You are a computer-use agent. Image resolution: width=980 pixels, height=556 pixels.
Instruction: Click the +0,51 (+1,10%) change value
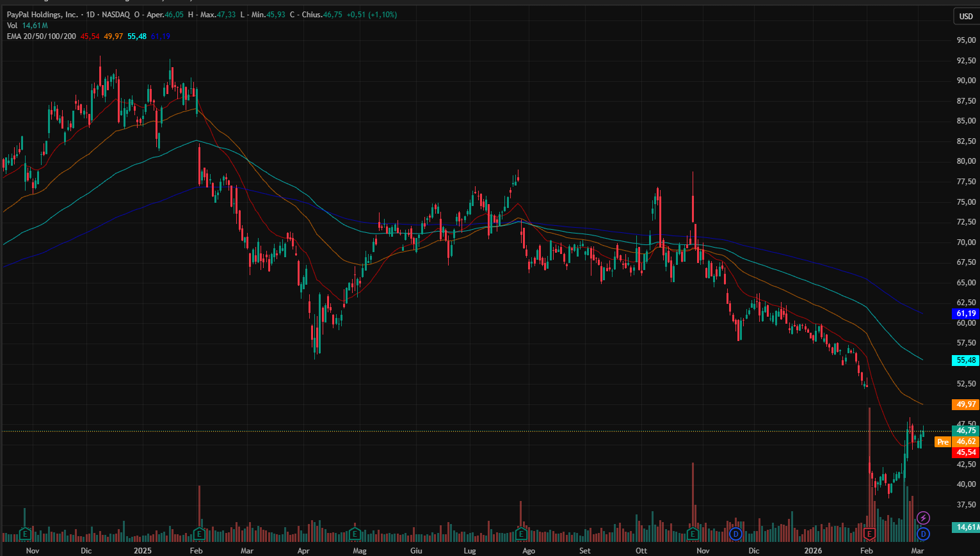(372, 15)
